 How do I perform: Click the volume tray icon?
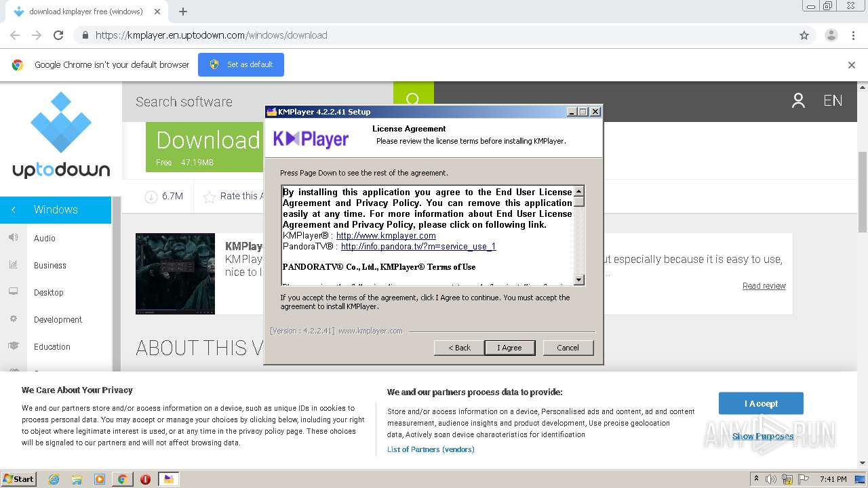pyautogui.click(x=771, y=479)
